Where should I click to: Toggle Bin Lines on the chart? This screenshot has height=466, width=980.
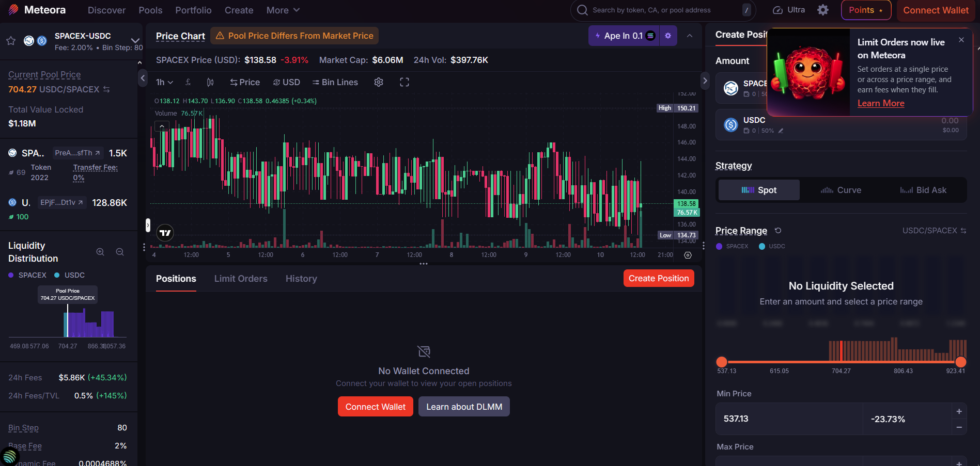pos(335,82)
